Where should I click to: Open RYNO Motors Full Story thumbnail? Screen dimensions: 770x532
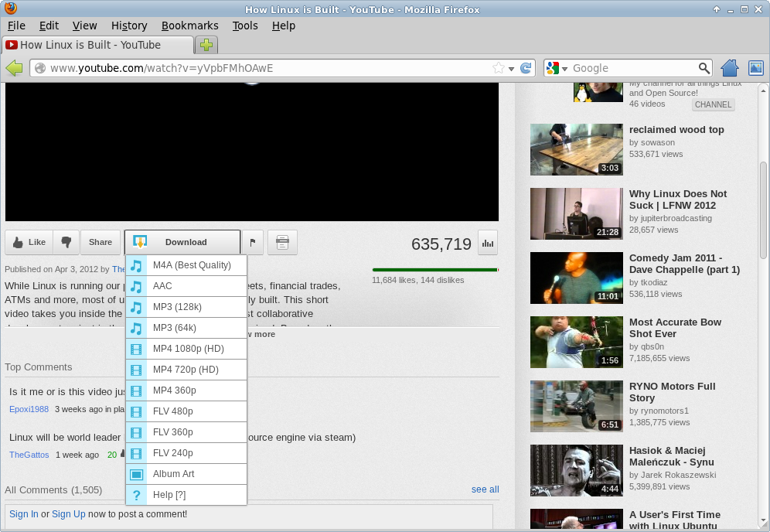pos(577,406)
